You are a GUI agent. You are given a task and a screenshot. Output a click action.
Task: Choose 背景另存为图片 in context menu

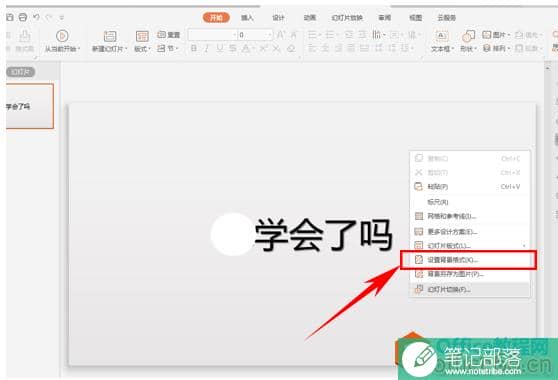[469, 274]
